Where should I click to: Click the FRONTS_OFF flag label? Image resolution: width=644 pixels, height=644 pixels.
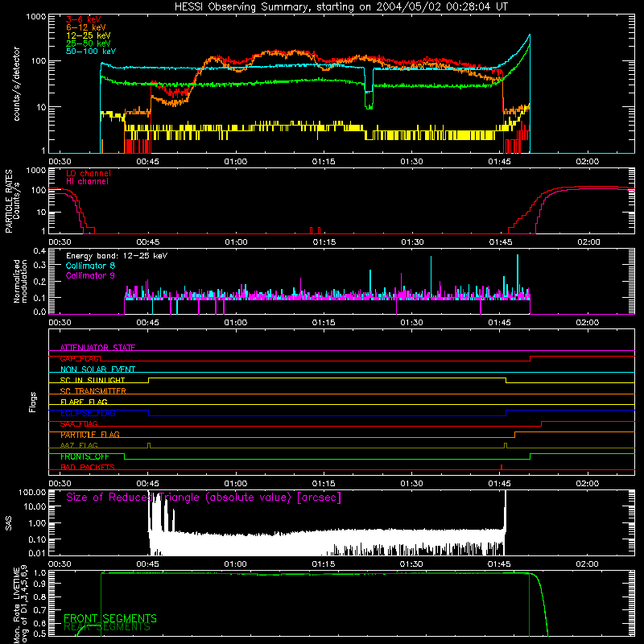click(x=85, y=456)
